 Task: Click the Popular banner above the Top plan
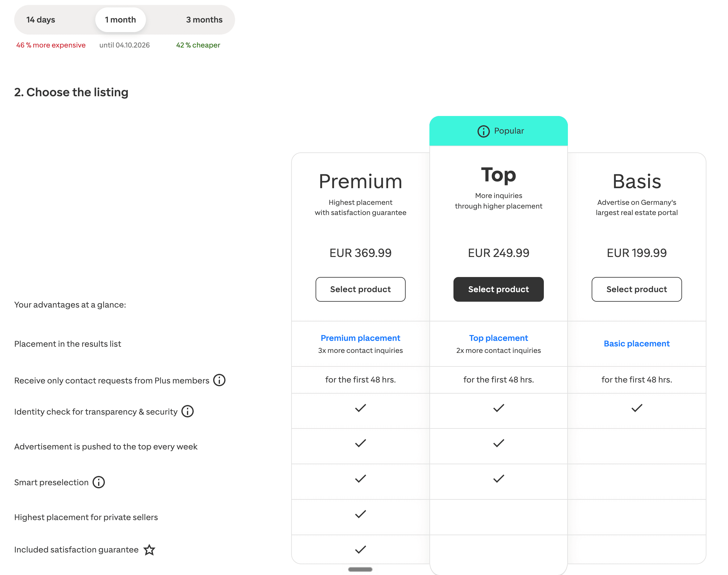coord(498,131)
